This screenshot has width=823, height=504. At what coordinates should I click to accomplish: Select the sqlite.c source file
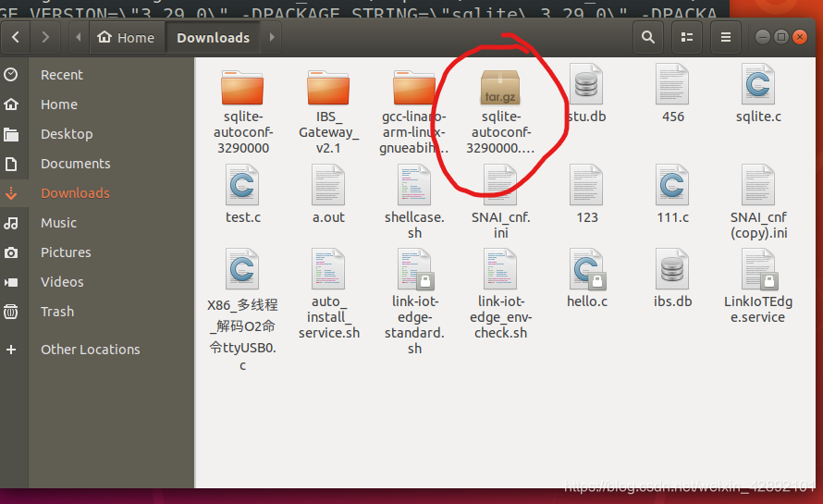point(758,94)
